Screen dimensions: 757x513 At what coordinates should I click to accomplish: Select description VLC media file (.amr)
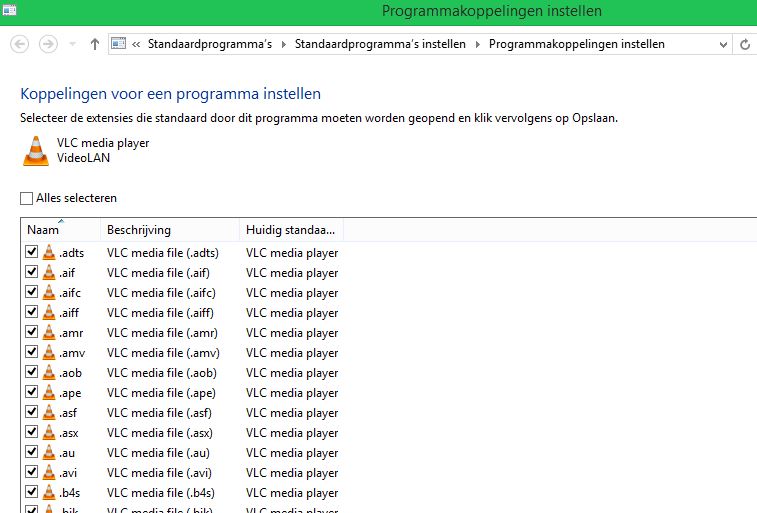pos(162,333)
